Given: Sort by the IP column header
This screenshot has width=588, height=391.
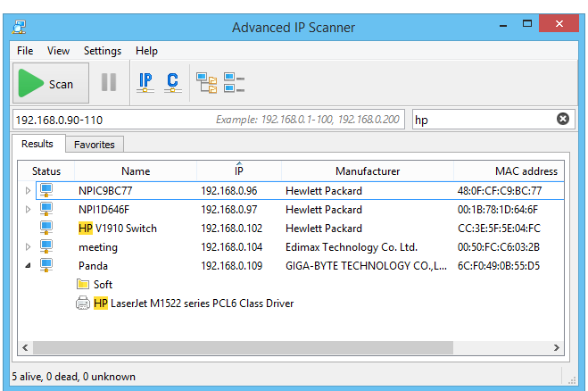Looking at the screenshot, I should pos(239,171).
